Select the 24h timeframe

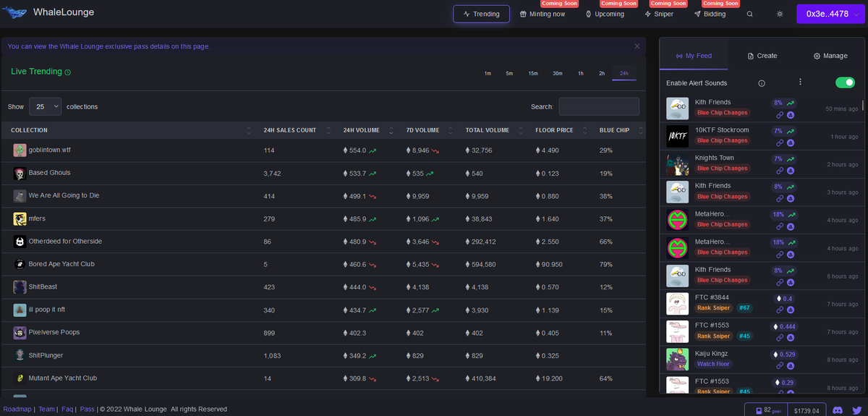click(624, 73)
